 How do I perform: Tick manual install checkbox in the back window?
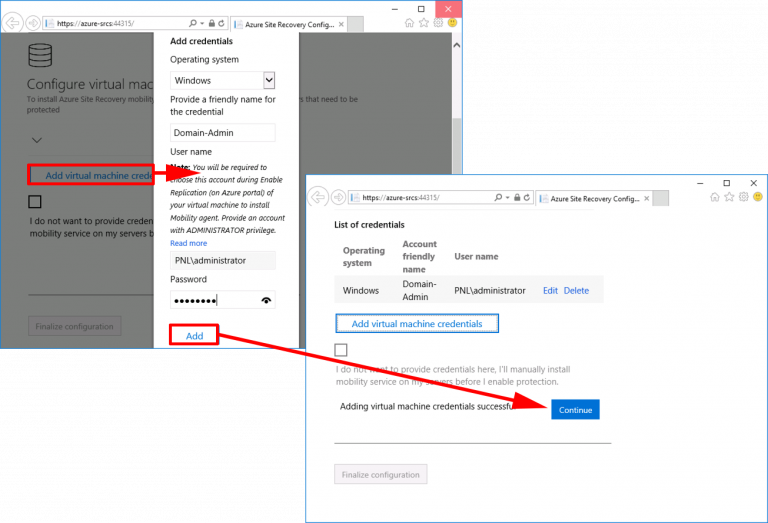click(x=35, y=202)
